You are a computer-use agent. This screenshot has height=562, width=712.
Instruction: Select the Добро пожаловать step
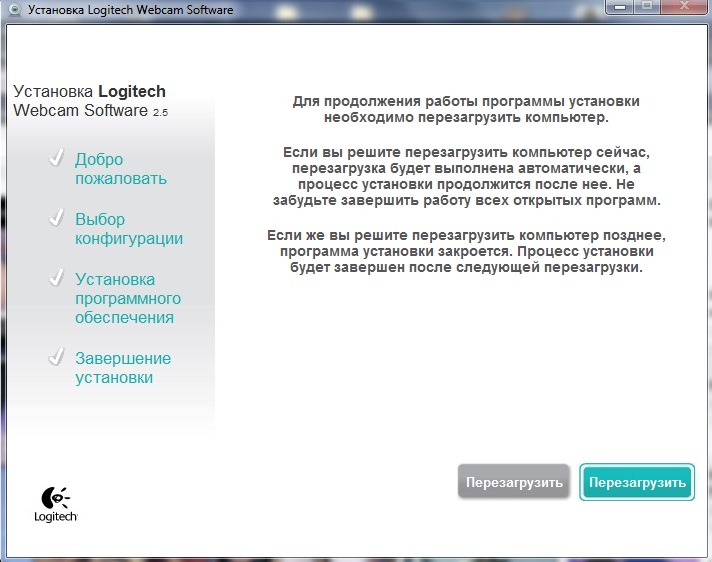click(121, 169)
